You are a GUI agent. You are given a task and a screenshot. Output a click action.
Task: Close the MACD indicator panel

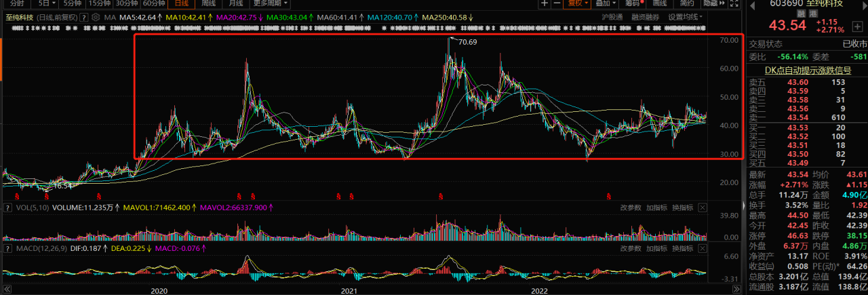coord(703,249)
